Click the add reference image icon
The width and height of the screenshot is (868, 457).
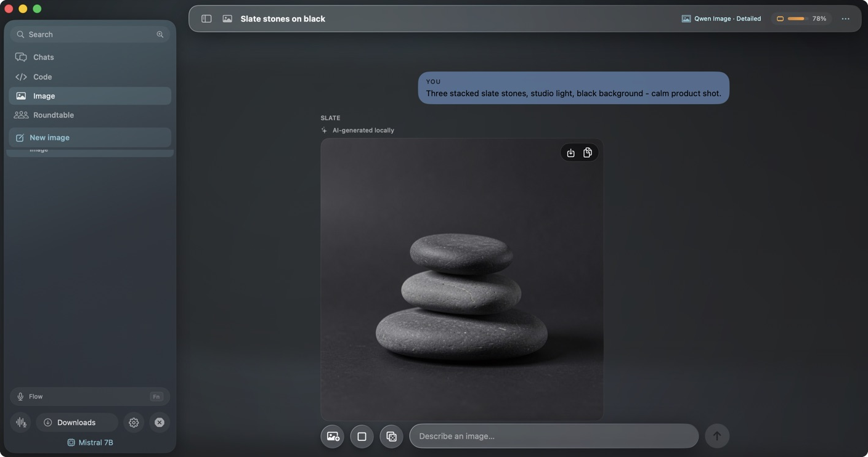click(x=333, y=437)
